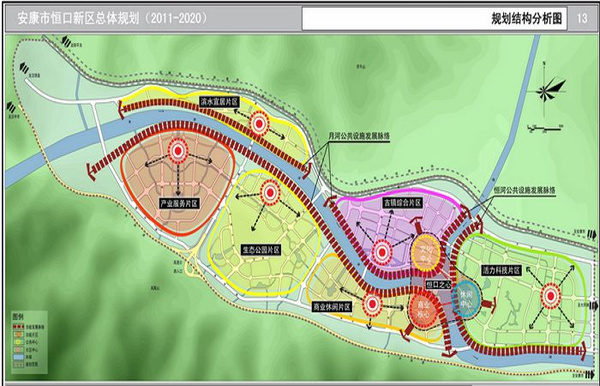Click the 图例 legend heading
The height and width of the screenshot is (386, 600).
pos(18,316)
